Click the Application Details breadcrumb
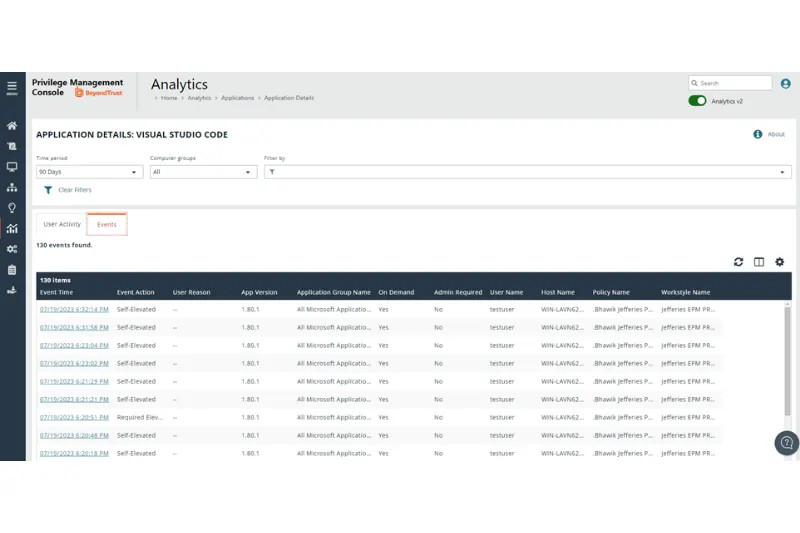The width and height of the screenshot is (800, 533). [289, 98]
